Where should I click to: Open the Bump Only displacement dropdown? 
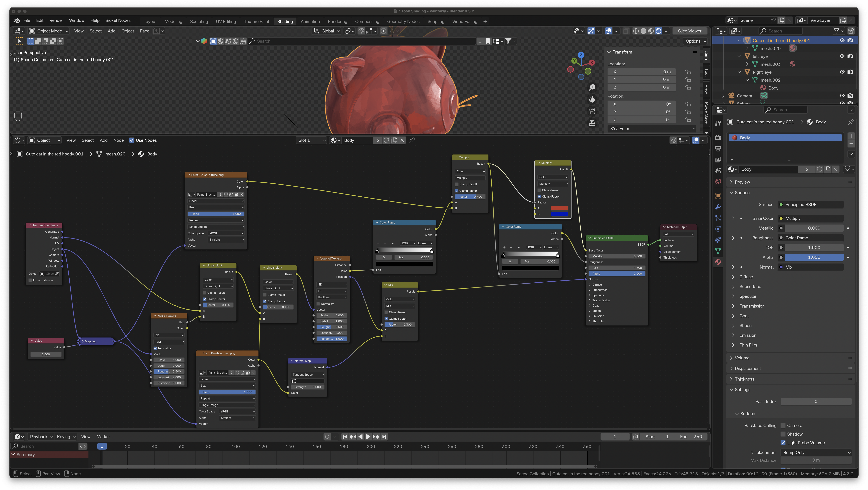tap(816, 453)
